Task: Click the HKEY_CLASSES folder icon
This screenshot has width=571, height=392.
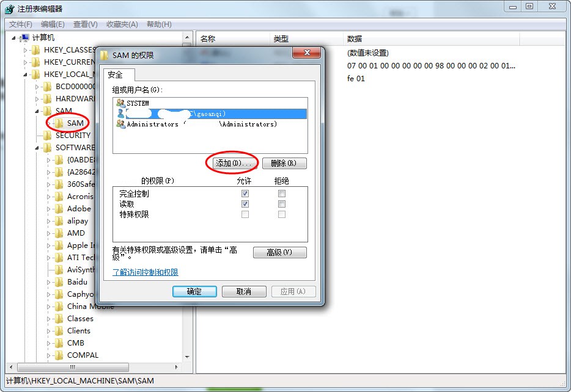Action: pyautogui.click(x=35, y=50)
